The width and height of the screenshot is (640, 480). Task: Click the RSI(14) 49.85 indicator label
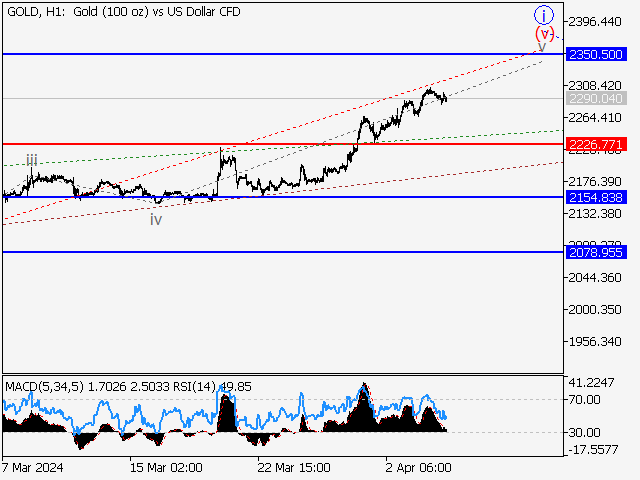212,386
